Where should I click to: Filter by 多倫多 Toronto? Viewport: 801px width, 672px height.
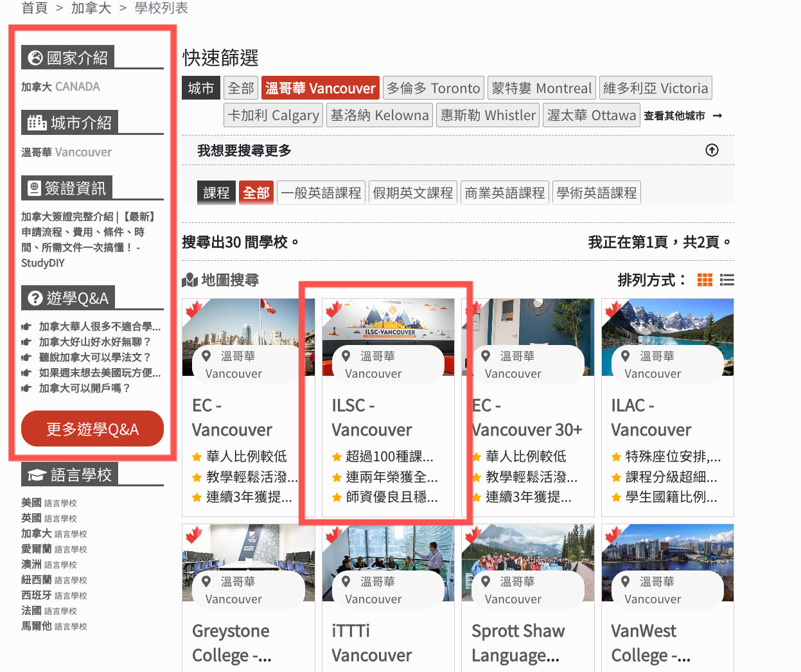click(x=434, y=88)
